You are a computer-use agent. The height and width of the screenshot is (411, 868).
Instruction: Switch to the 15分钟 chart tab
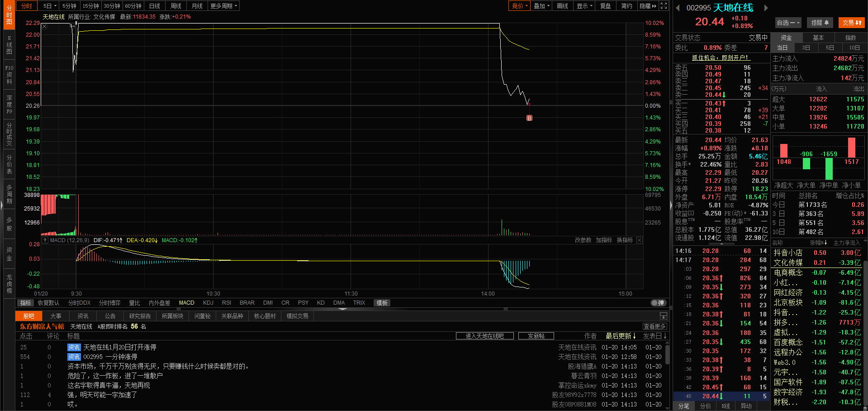tap(91, 6)
